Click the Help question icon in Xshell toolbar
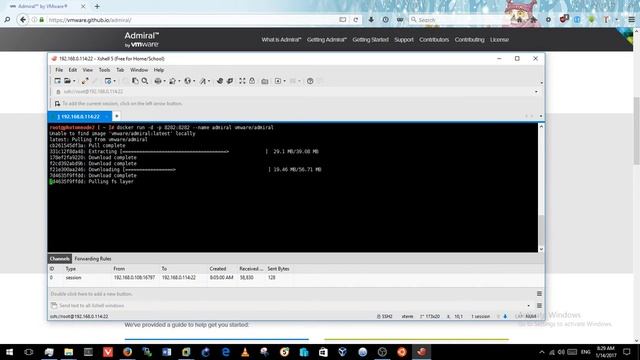Image resolution: width=640 pixels, height=360 pixels. click(x=310, y=81)
